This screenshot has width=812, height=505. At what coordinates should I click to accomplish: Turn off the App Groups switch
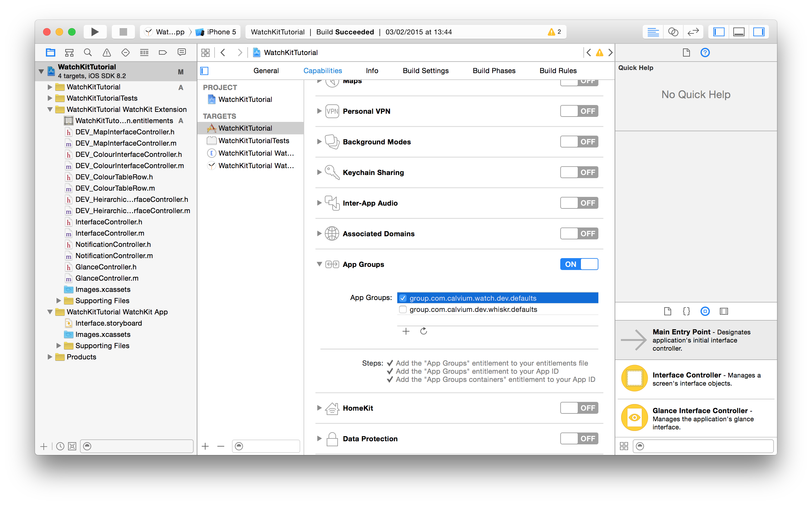coord(579,264)
